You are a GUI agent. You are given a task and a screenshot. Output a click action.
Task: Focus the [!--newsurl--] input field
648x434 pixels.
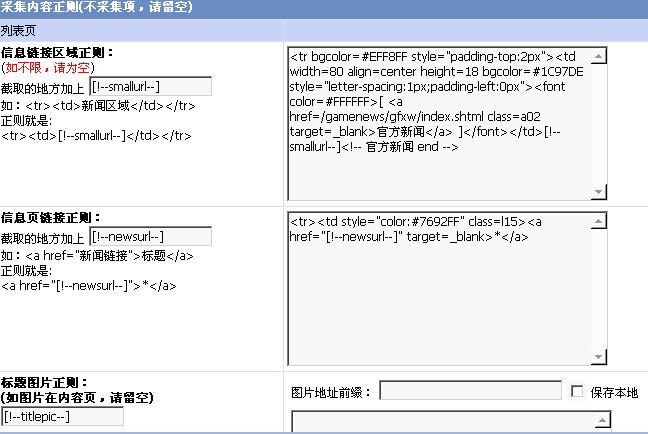(150, 237)
